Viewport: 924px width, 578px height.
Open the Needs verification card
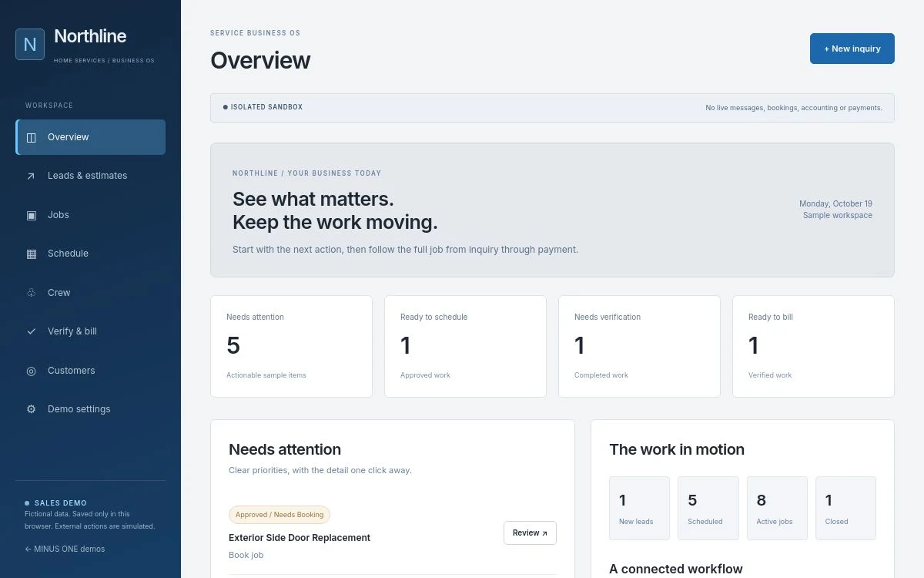639,346
